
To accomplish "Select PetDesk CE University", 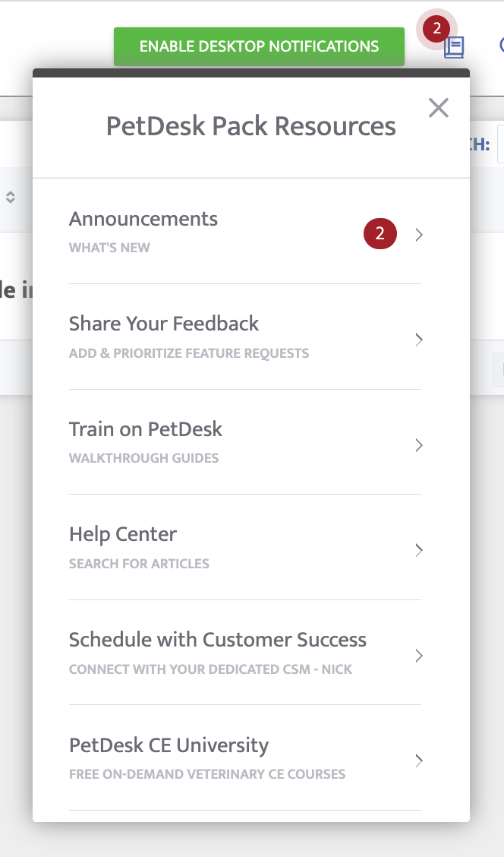I will (x=169, y=745).
